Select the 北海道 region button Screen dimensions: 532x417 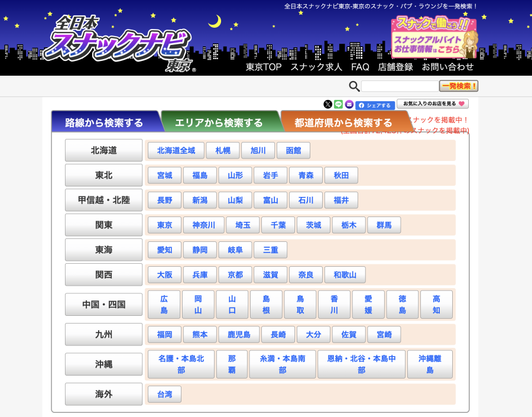coord(104,150)
